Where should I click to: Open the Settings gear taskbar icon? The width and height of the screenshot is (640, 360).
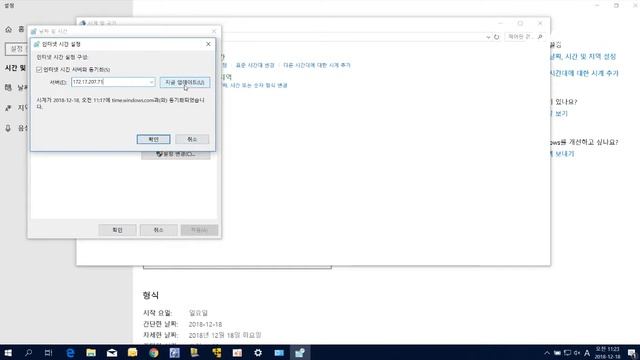click(258, 353)
